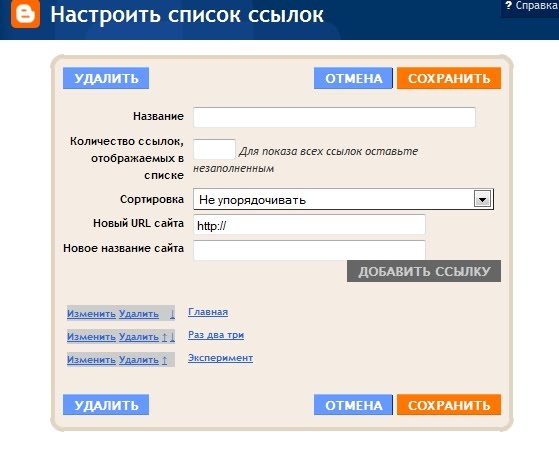Focus the Новое название сайта field
The height and width of the screenshot is (451, 559).
[x=309, y=250]
